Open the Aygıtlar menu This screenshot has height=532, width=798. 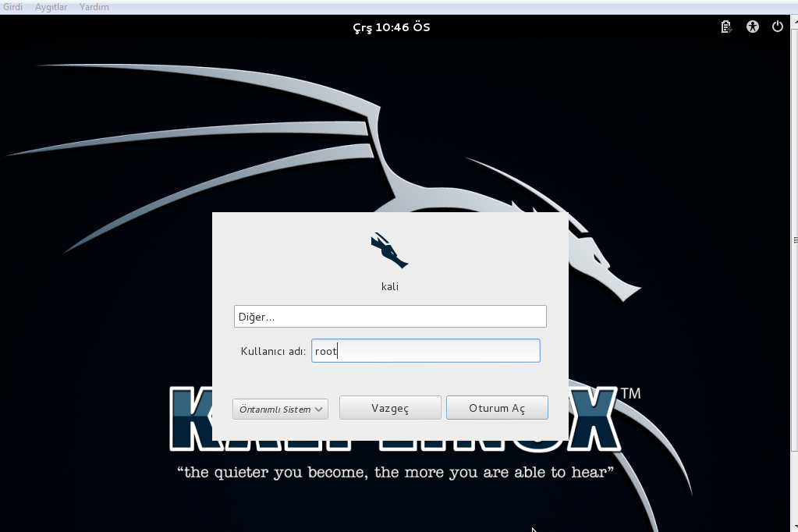[51, 7]
